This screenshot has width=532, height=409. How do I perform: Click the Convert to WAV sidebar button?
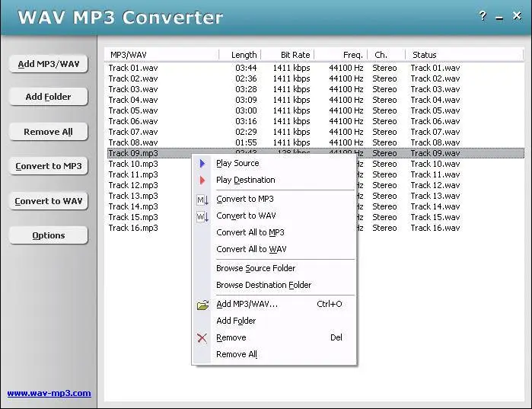pyautogui.click(x=49, y=201)
